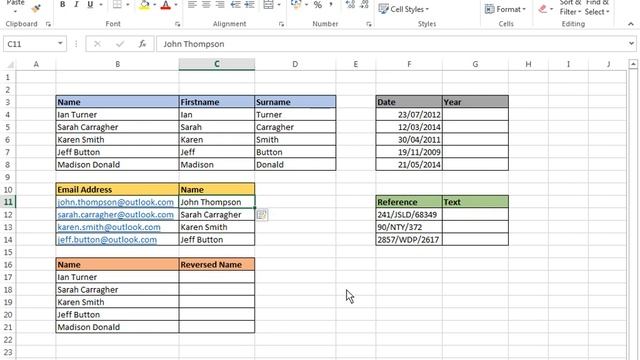Screen dimensions: 640x360
Task: Open the font color dropdown arrow
Action: 176,5
